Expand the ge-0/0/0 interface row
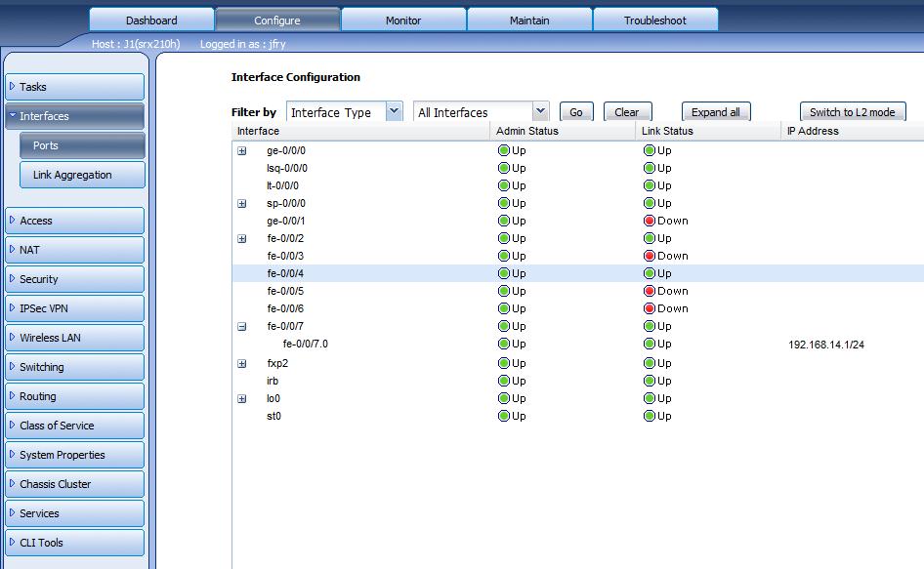This screenshot has width=924, height=569. pos(241,151)
